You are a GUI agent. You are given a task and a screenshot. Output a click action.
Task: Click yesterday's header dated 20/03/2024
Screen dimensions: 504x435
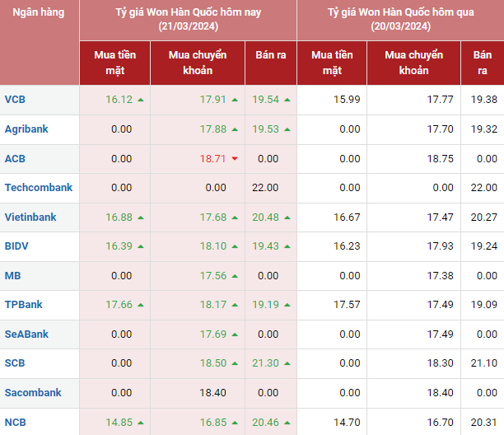(x=401, y=20)
